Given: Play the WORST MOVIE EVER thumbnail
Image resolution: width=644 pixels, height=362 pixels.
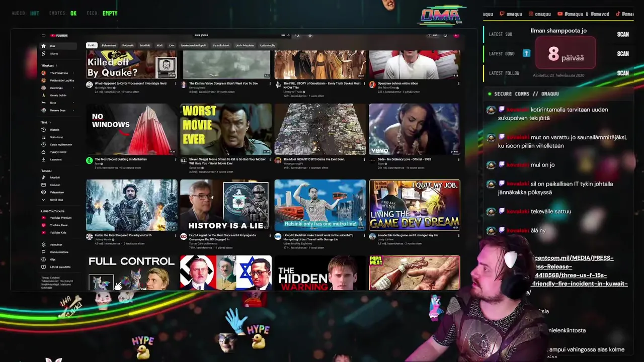Looking at the screenshot, I should pos(226,129).
